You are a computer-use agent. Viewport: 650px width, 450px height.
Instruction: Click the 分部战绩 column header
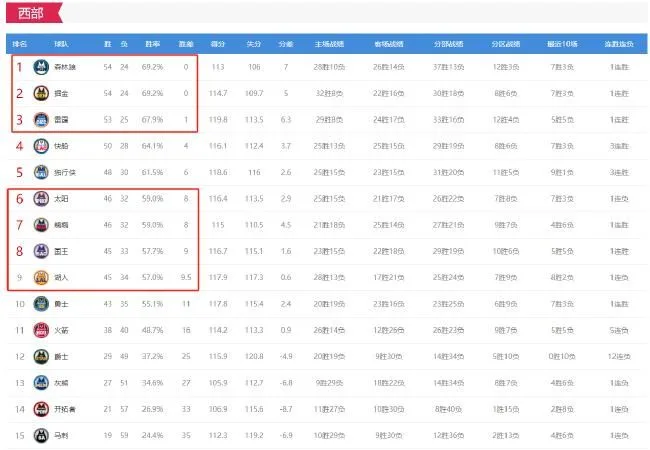449,44
